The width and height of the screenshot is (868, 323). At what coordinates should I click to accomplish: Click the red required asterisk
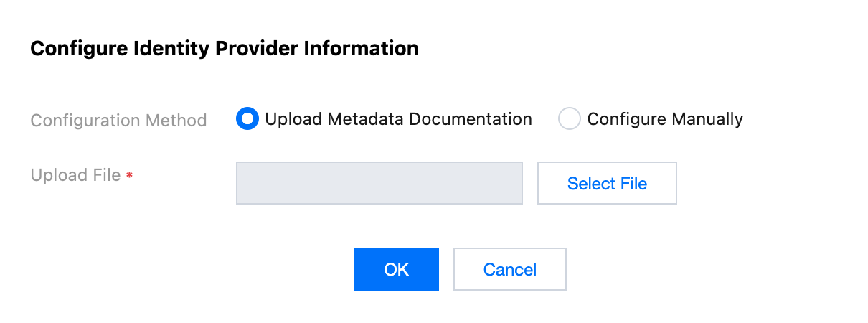click(130, 176)
